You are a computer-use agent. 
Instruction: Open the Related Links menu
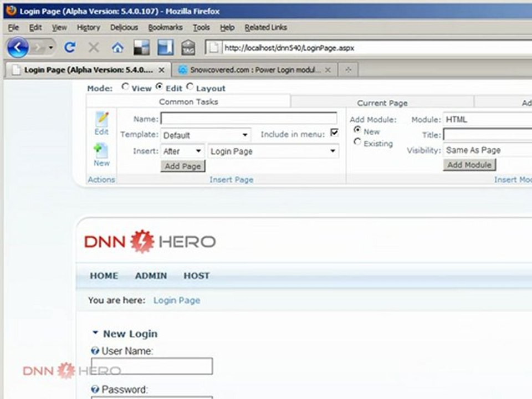click(265, 28)
